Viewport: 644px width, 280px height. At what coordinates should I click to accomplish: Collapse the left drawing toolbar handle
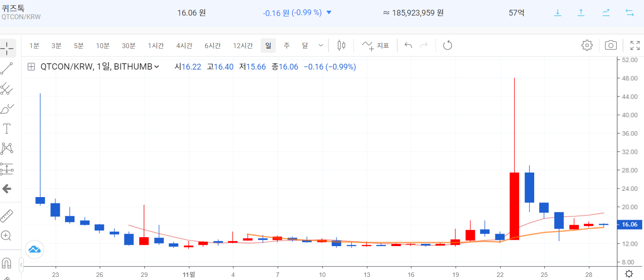click(21, 266)
